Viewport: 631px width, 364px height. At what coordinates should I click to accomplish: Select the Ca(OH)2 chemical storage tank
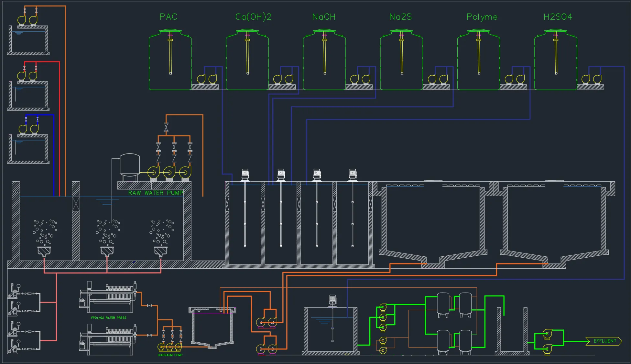click(247, 60)
